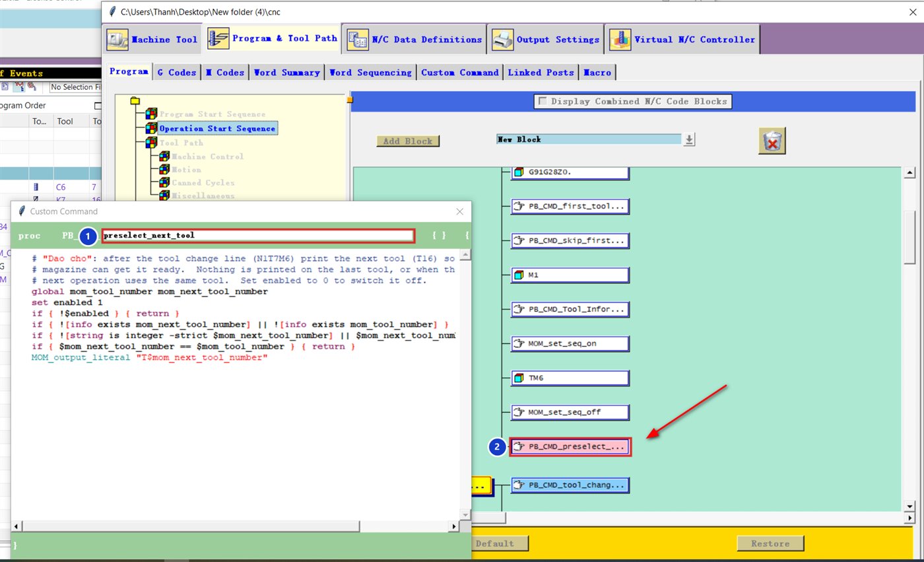Open the Word Summary sub-tab

click(287, 73)
